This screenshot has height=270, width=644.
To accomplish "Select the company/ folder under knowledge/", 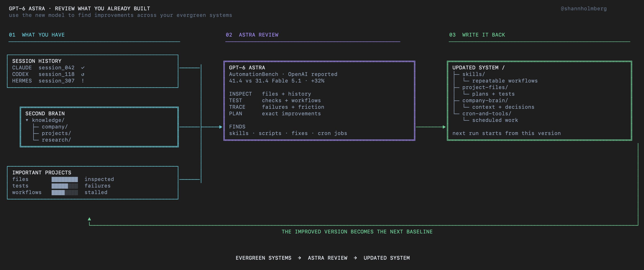I will coord(54,127).
